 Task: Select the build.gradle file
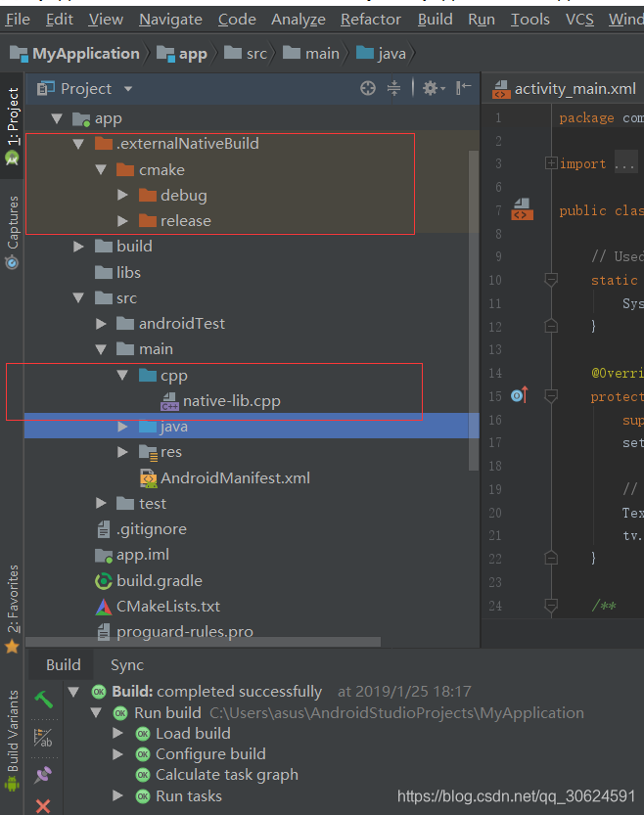pyautogui.click(x=149, y=580)
